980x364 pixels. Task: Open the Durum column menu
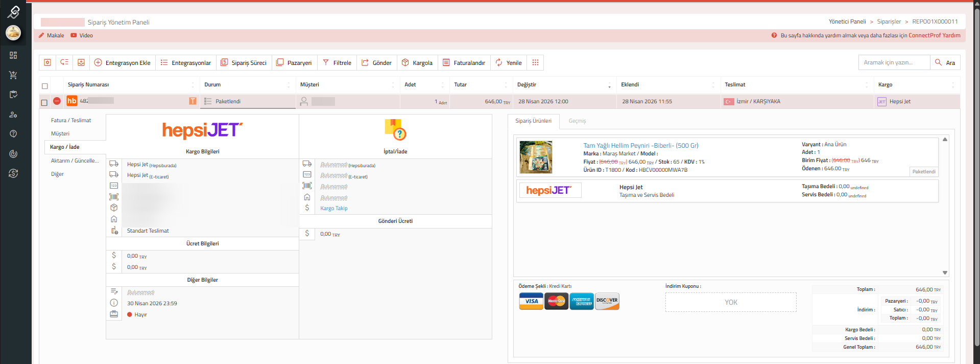click(289, 85)
